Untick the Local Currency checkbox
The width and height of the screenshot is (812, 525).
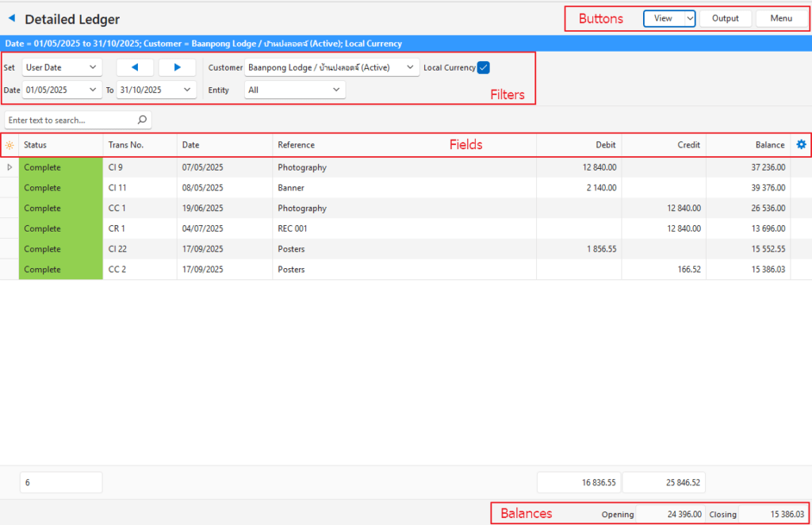484,67
